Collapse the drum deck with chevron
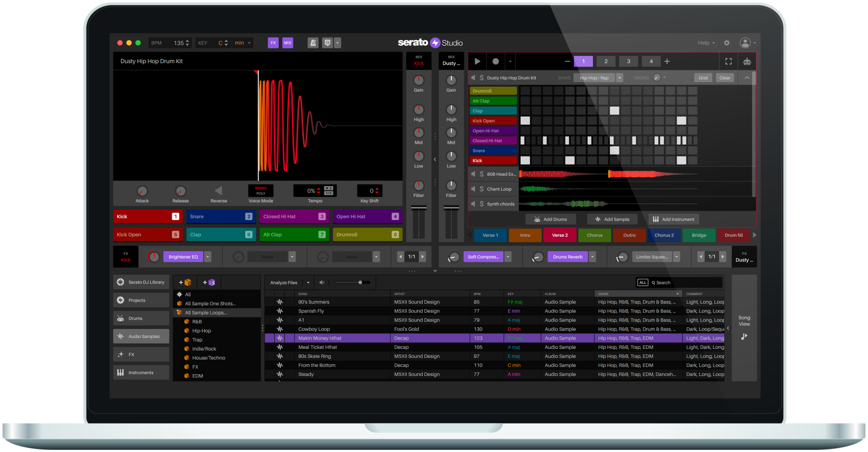868x452 pixels. pos(747,78)
